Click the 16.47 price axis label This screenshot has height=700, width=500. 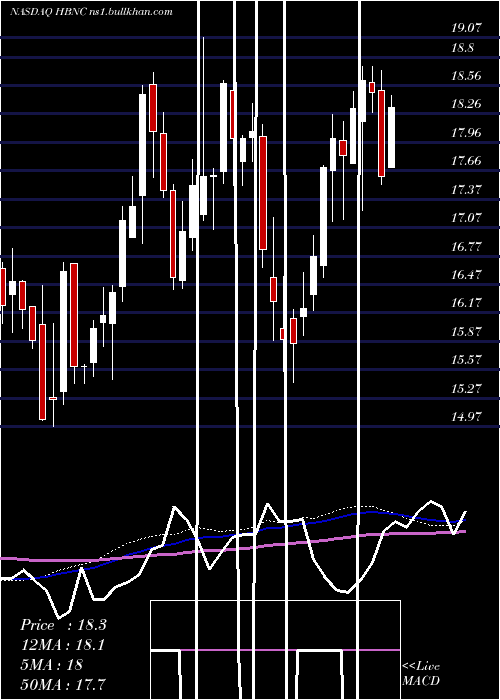[x=466, y=275]
